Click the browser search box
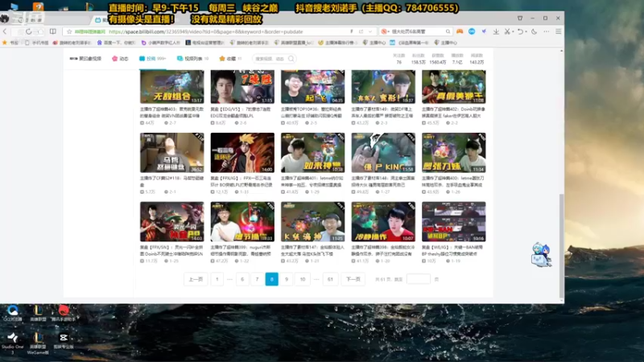 point(416,31)
